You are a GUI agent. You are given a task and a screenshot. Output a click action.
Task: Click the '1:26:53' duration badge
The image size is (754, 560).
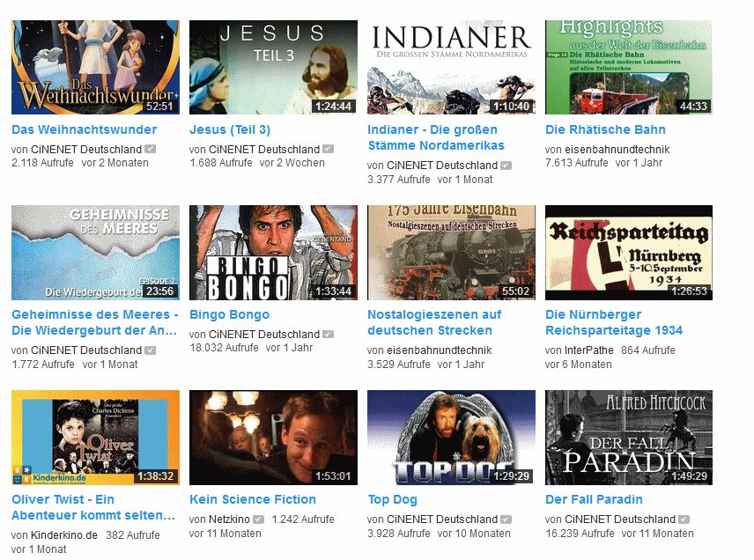[690, 291]
